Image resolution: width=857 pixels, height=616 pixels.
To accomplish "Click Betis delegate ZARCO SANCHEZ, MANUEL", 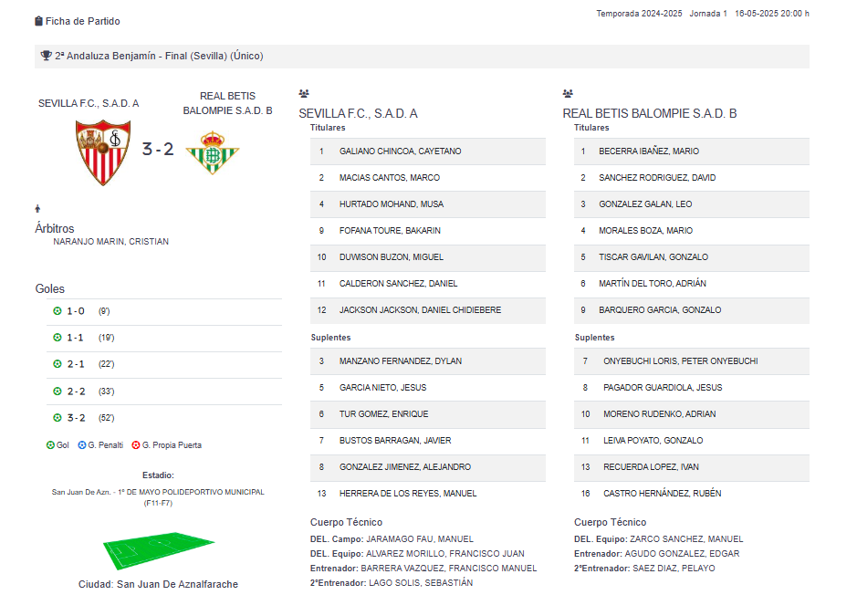I will [686, 539].
